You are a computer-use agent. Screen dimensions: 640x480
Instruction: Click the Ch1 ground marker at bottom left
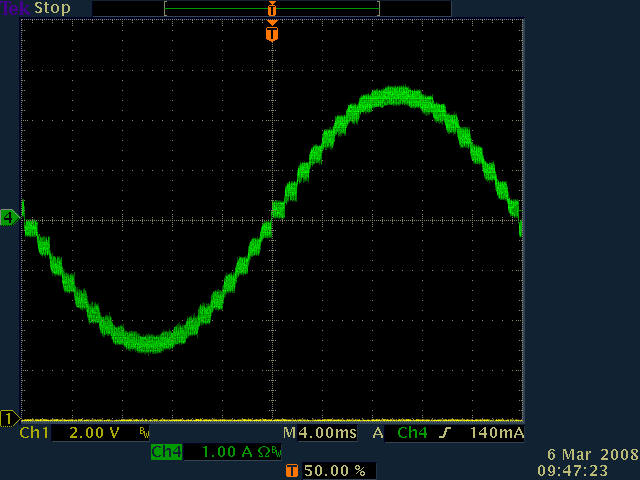10,417
